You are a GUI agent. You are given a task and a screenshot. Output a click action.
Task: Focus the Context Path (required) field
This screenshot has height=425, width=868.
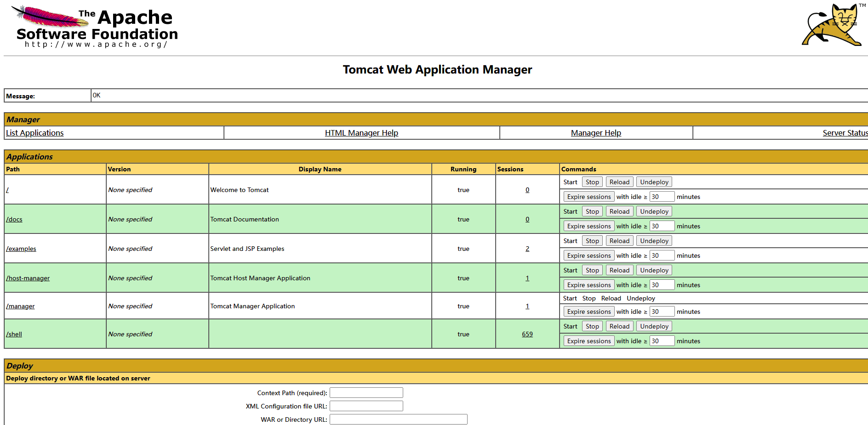pyautogui.click(x=366, y=393)
